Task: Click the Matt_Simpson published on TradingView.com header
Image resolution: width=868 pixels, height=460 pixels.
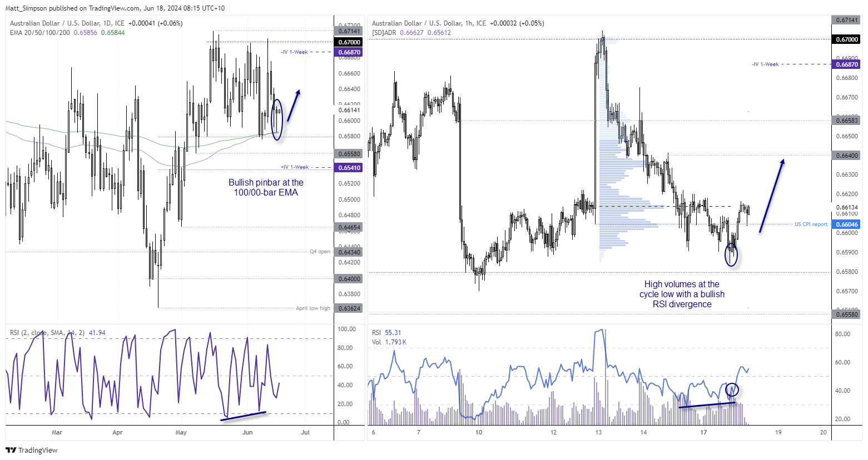Action: (115, 8)
